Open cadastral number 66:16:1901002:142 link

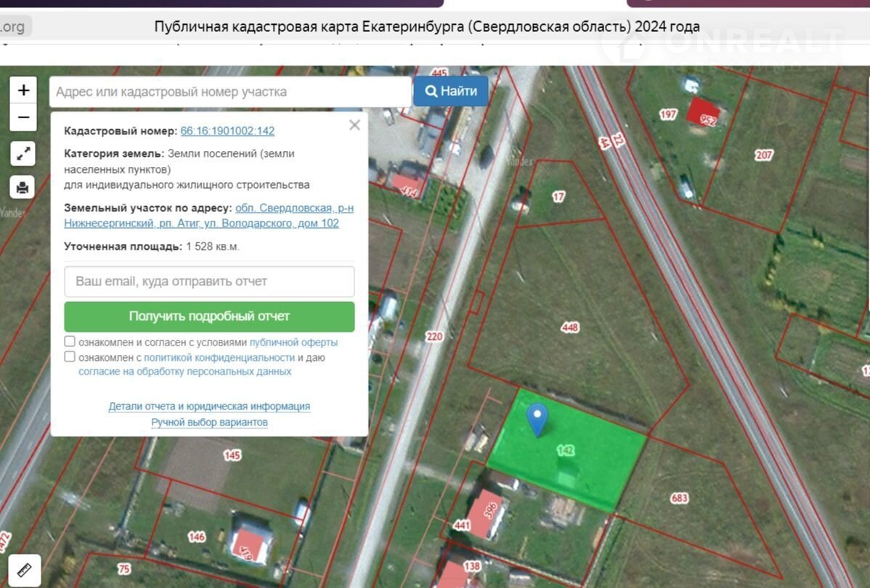(227, 131)
